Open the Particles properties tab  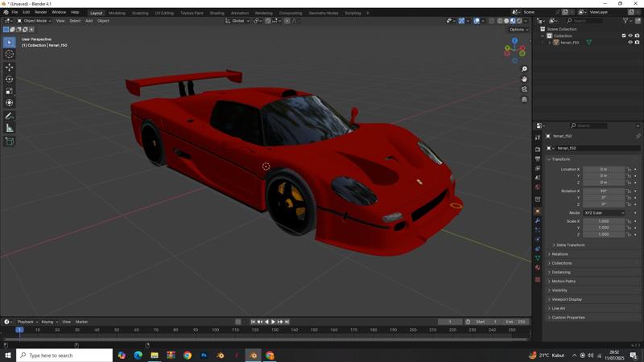pos(538,230)
